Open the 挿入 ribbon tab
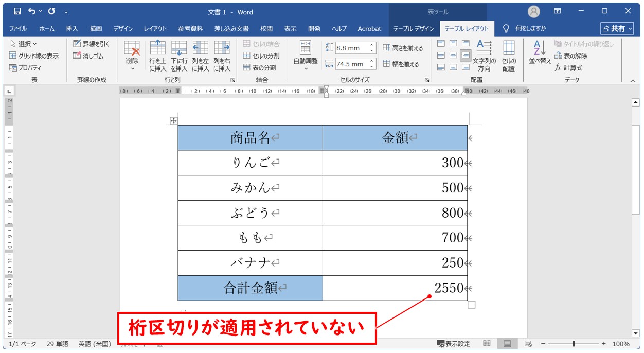The image size is (644, 353). point(72,29)
